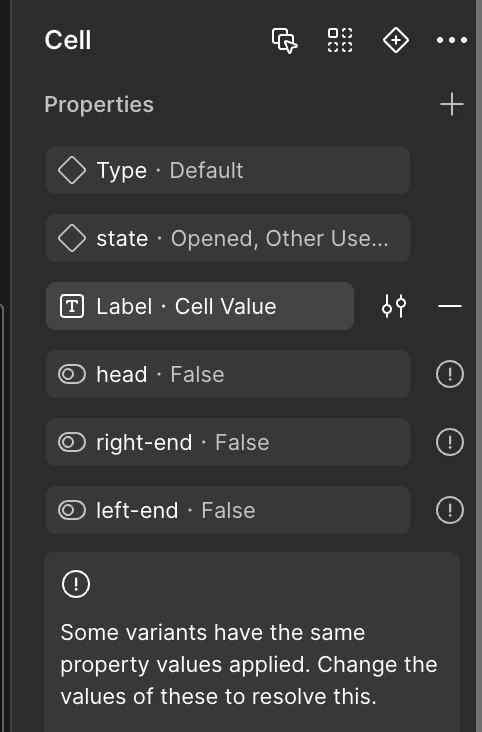482x732 pixels.
Task: Click the Properties section header
Action: point(99,105)
